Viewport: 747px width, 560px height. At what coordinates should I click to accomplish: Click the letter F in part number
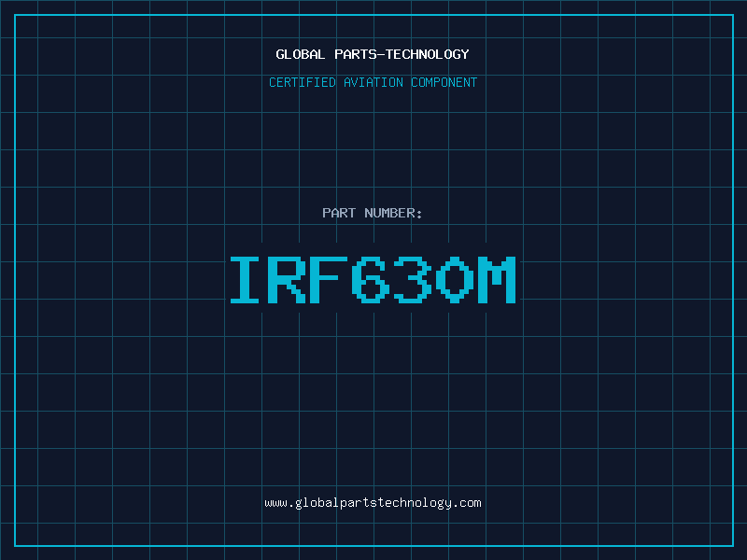coord(331,280)
